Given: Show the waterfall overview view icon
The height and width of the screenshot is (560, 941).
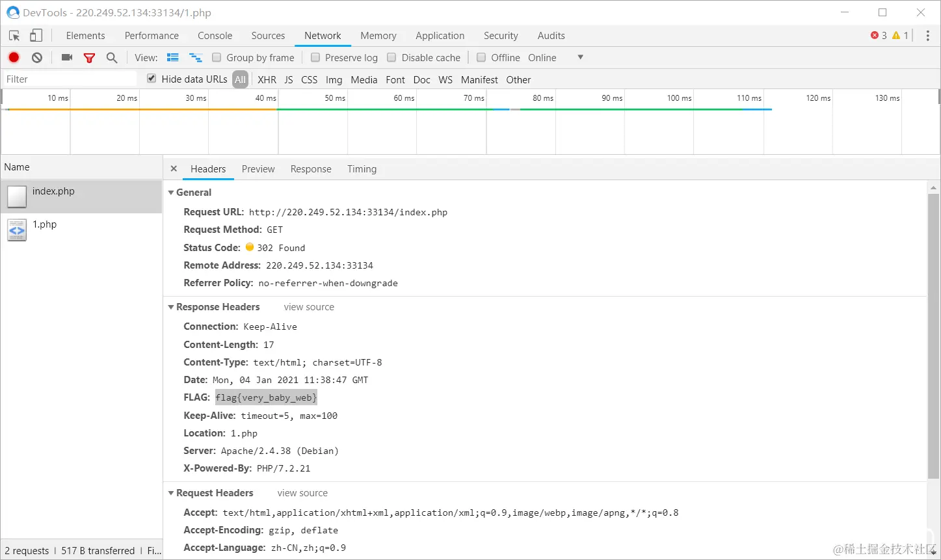Looking at the screenshot, I should coord(195,58).
